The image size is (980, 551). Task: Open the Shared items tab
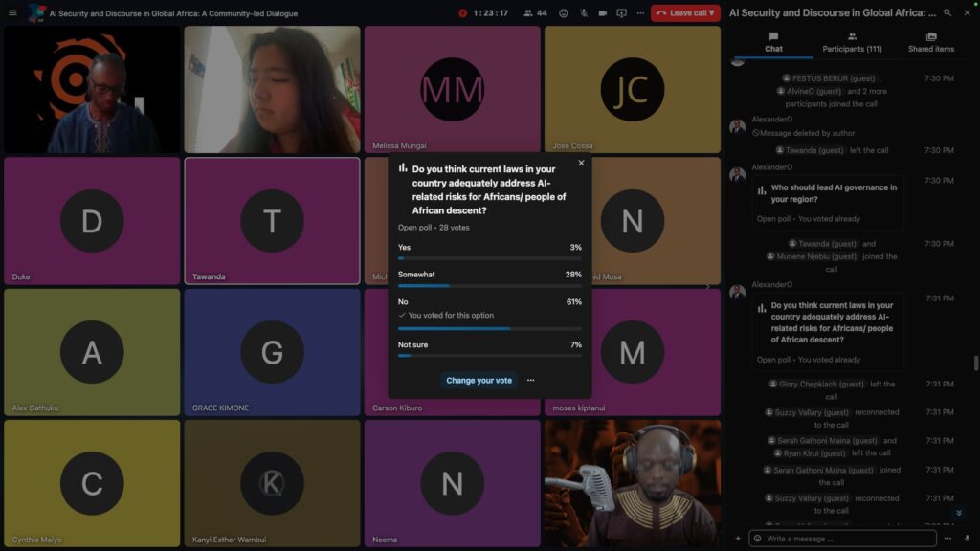(x=930, y=42)
